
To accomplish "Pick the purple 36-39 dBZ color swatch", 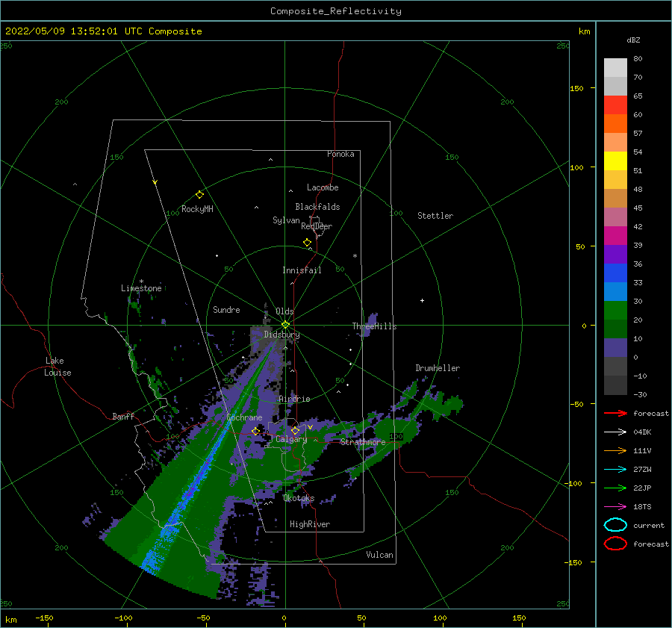I will pyautogui.click(x=615, y=254).
